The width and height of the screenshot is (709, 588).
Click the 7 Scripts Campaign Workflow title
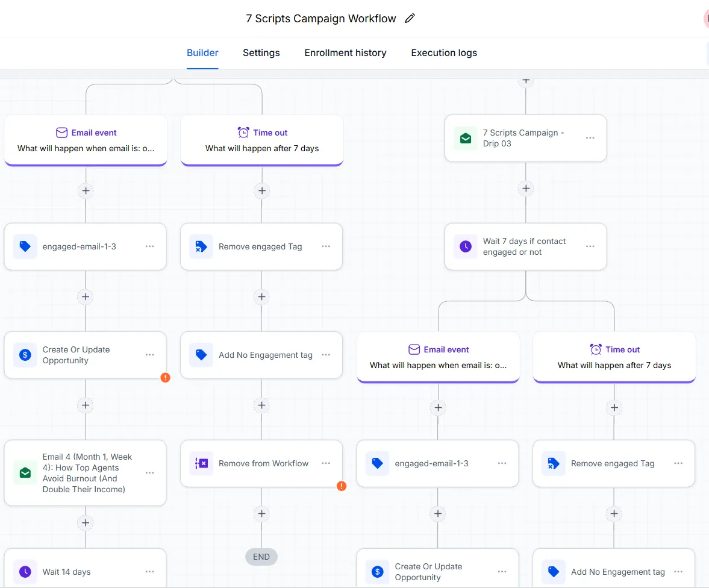tap(321, 19)
